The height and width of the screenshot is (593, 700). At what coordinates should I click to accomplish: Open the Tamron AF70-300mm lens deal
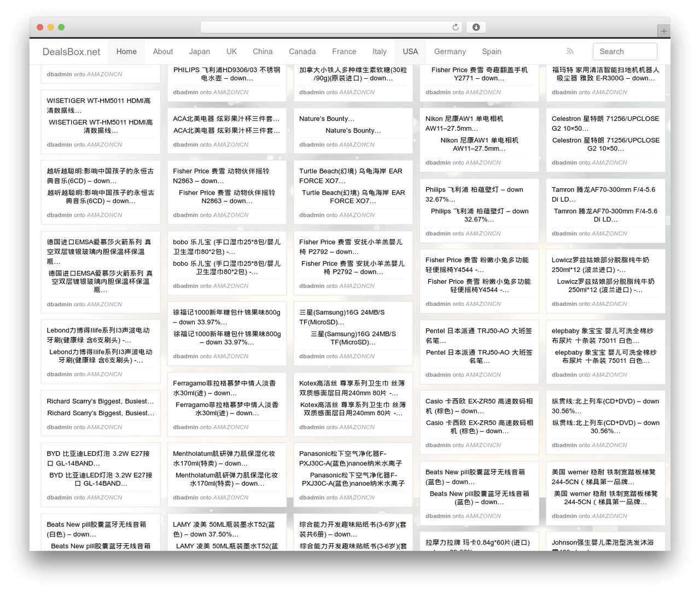603,194
